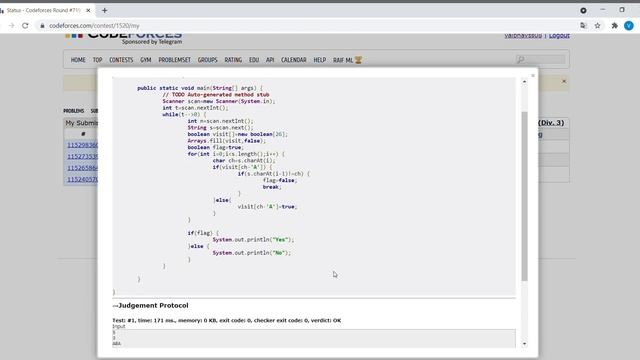Image resolution: width=640 pixels, height=360 pixels.
Task: Click the test #1 input box
Action: [x=314, y=338]
